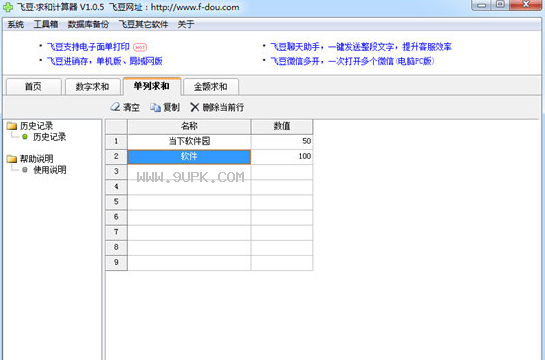Select the value cell 100
This screenshot has height=360, width=545.
tap(282, 157)
